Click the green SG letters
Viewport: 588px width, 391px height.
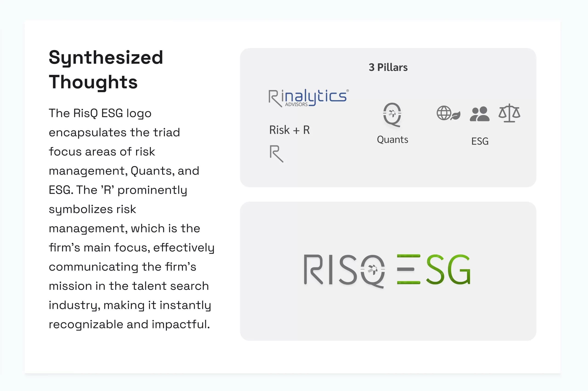click(448, 269)
